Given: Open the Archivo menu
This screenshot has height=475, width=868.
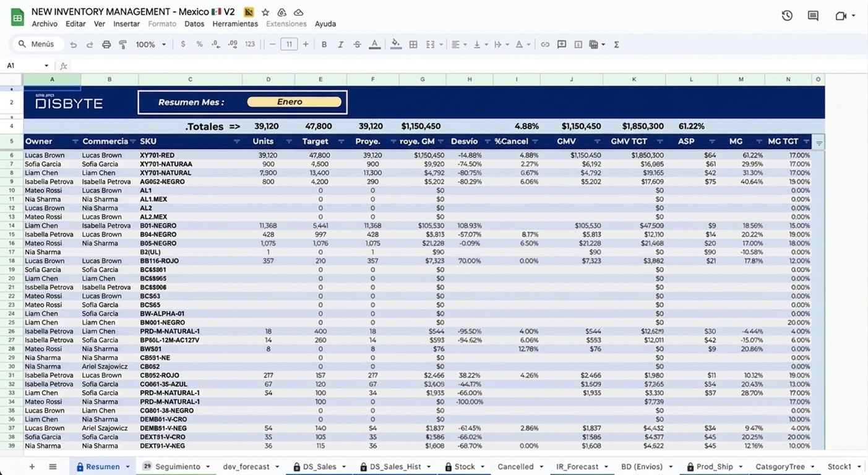Looking at the screenshot, I should (45, 24).
